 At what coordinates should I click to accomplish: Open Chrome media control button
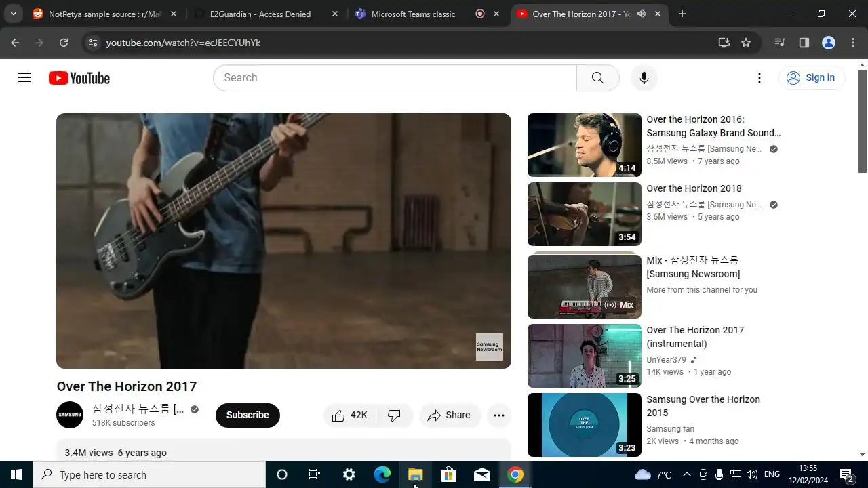pyautogui.click(x=780, y=43)
